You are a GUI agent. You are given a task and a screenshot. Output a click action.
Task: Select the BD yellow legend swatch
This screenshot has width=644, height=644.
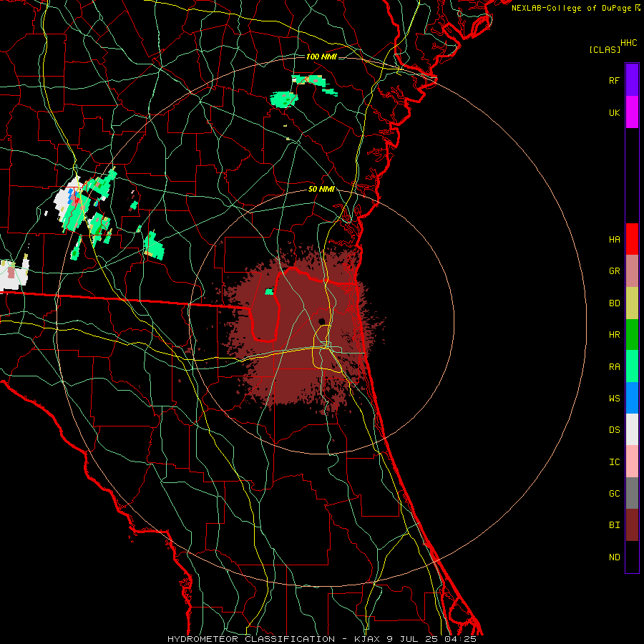632,303
